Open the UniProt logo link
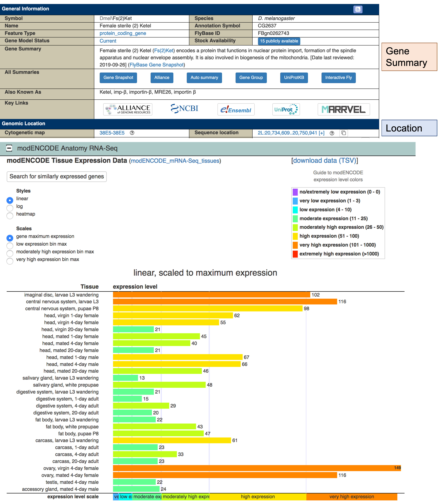This screenshot has height=504, width=439. (x=286, y=109)
